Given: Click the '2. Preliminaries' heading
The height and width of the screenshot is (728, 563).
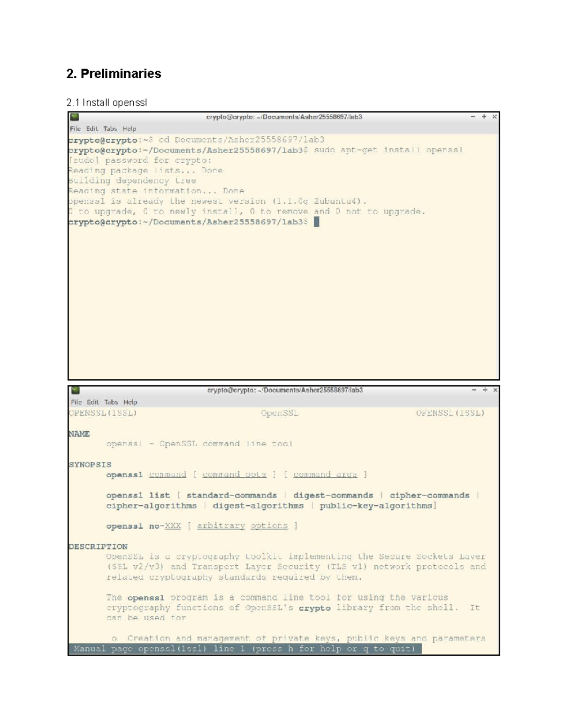Looking at the screenshot, I should point(114,74).
